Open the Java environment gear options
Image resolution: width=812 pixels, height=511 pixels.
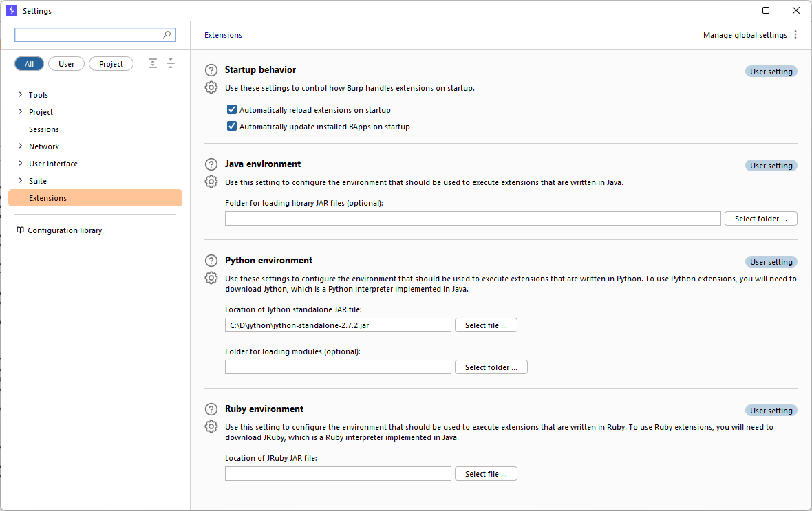pyautogui.click(x=211, y=182)
